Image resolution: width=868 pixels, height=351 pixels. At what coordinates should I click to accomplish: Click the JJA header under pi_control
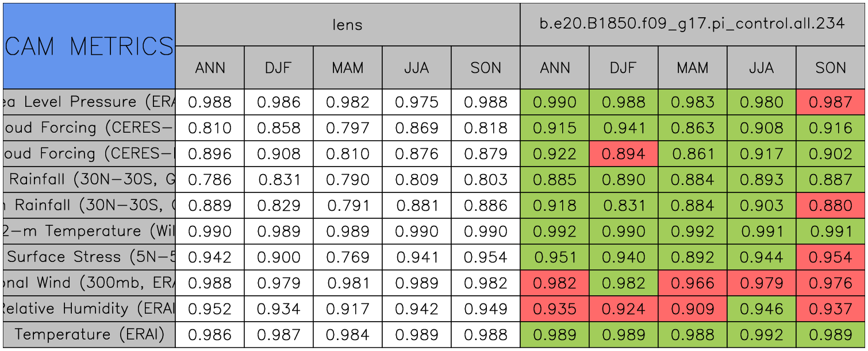click(762, 68)
